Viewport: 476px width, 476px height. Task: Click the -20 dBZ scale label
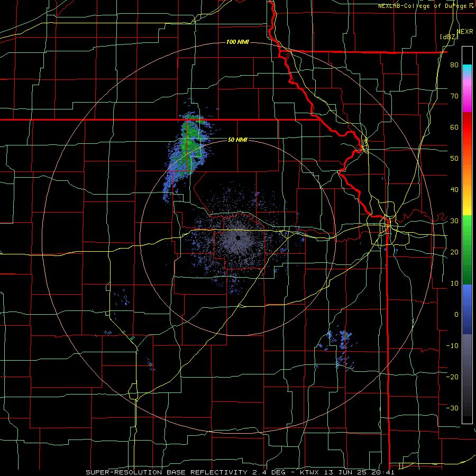point(452,377)
